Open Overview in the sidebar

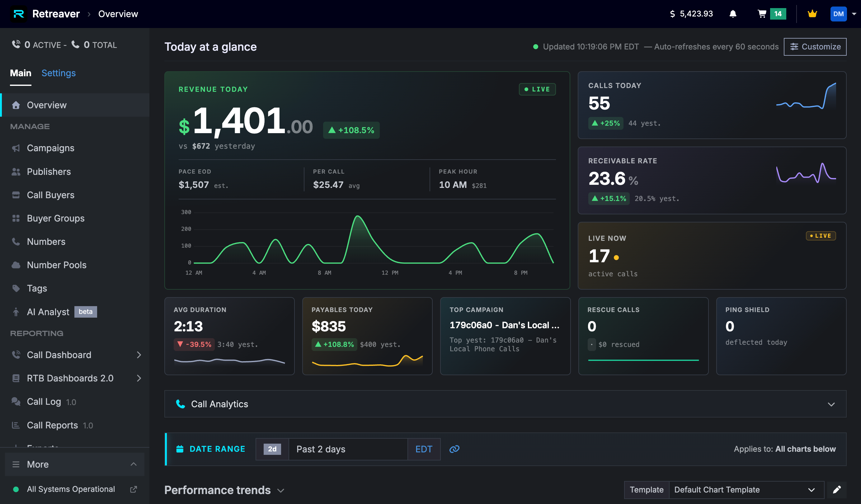click(75, 105)
